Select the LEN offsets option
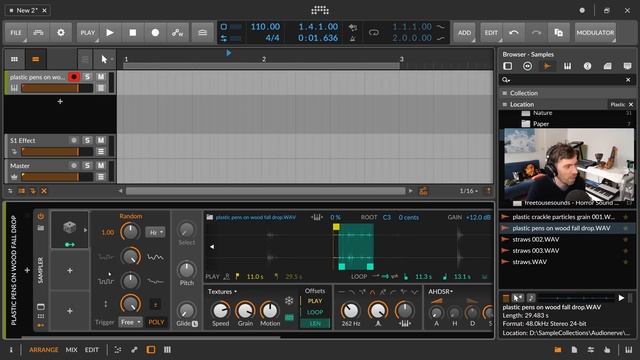Screen dimensions: 640x360 315,323
